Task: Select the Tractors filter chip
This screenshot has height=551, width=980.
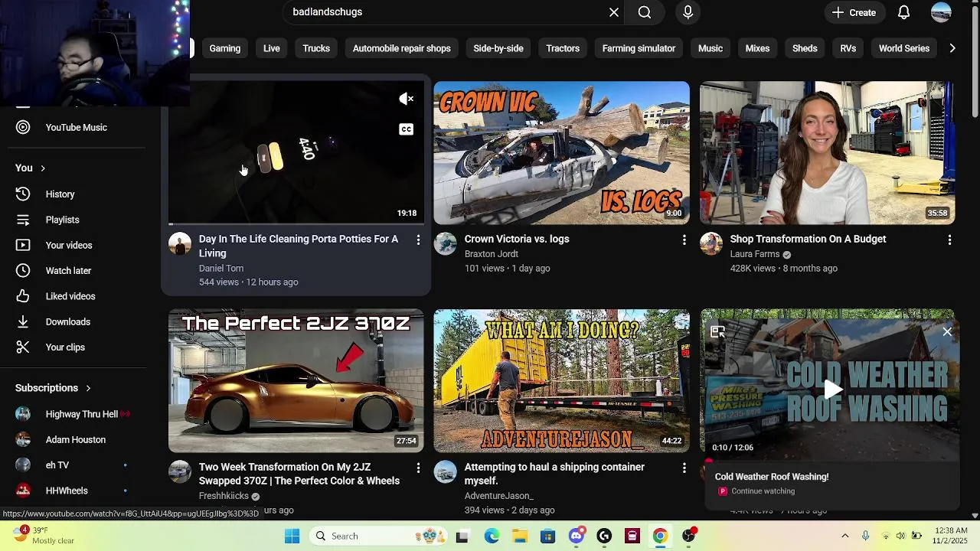Action: point(563,48)
